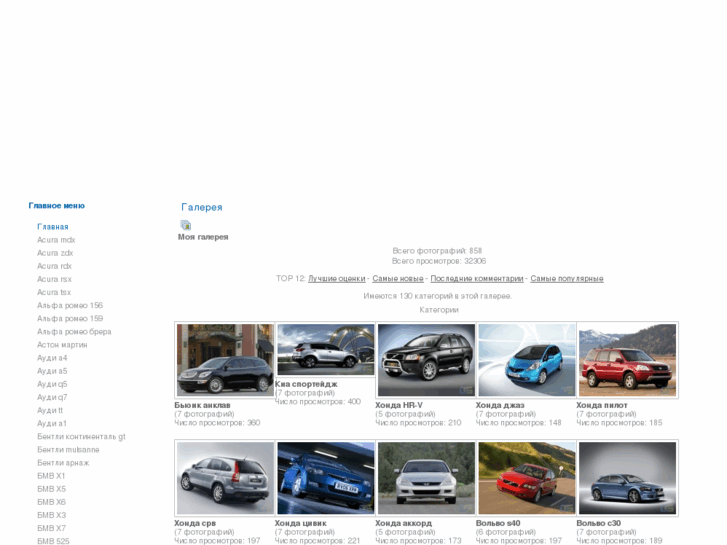
Task: Open Бентли арнаж link
Action: (x=64, y=463)
